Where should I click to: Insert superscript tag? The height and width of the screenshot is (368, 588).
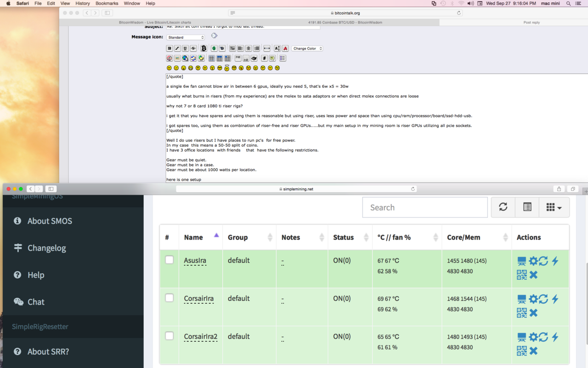(238, 58)
